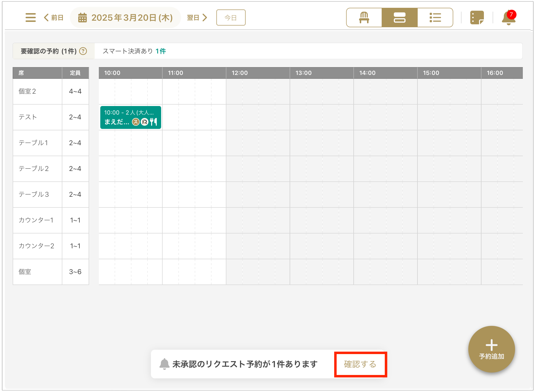Open the notes memo icon

pyautogui.click(x=477, y=18)
